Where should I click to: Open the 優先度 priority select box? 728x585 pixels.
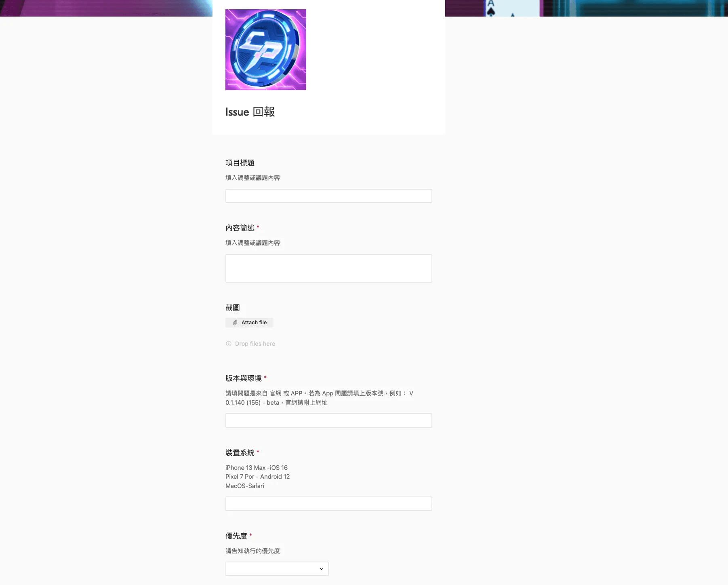tap(277, 569)
